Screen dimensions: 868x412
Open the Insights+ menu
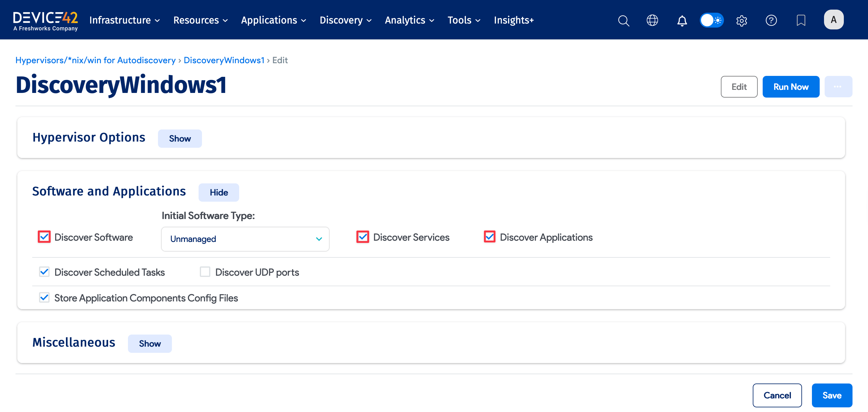(514, 20)
